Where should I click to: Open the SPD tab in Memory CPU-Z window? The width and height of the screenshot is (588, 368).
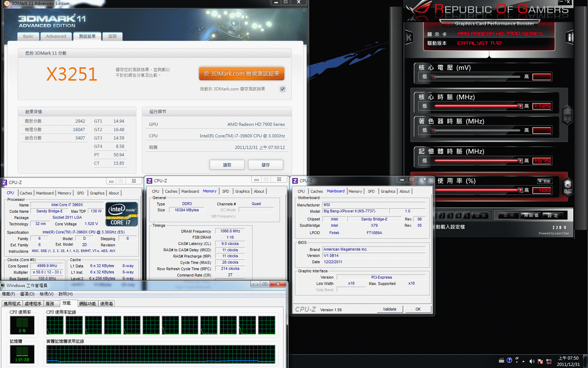(x=226, y=191)
